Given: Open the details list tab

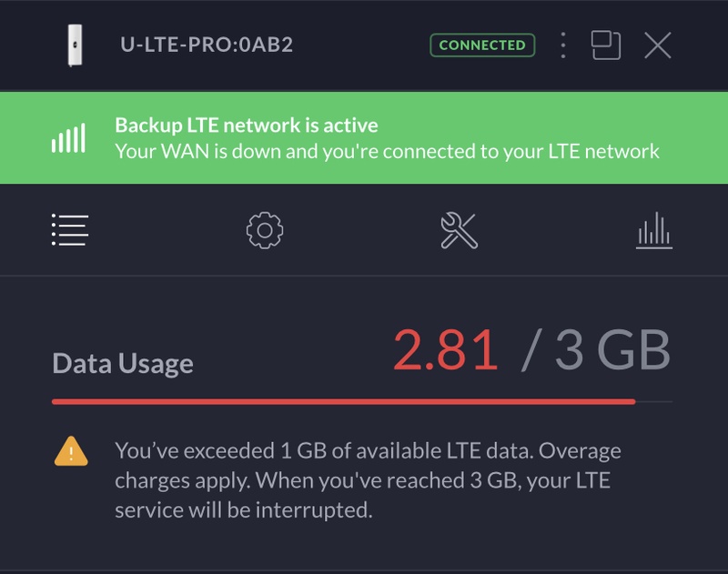Looking at the screenshot, I should pos(70,231).
